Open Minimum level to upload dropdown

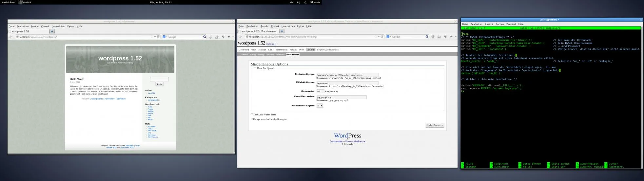click(x=320, y=105)
